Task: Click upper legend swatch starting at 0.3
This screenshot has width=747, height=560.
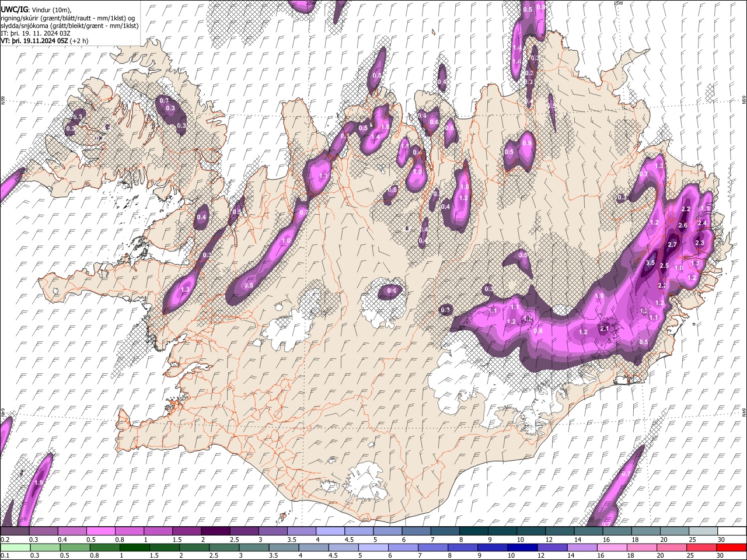Action: (x=43, y=531)
